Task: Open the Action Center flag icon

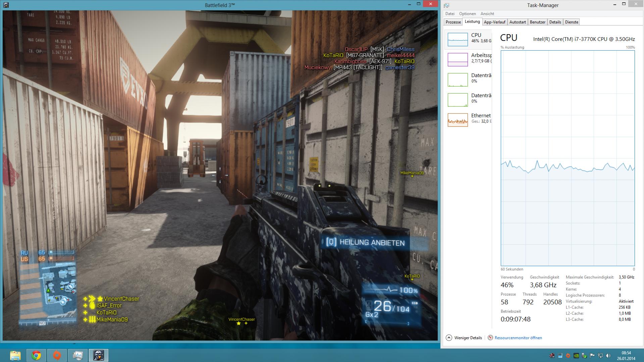Action: [592, 356]
